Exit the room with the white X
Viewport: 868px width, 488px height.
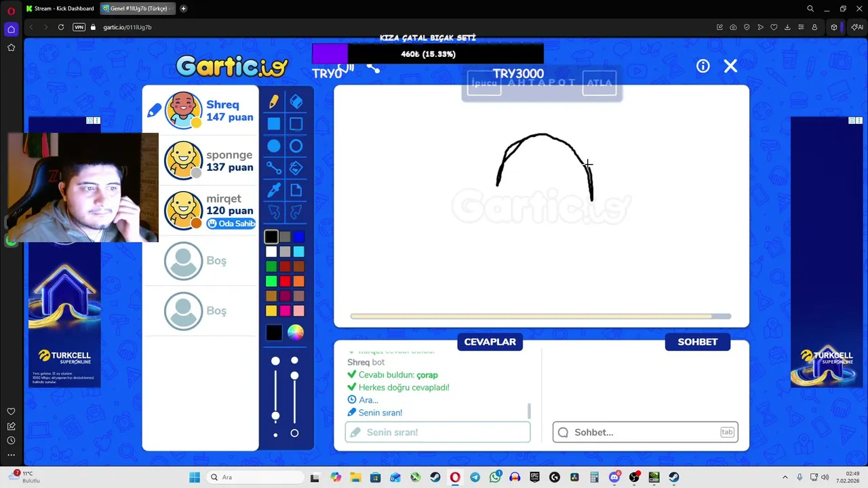[x=730, y=66]
